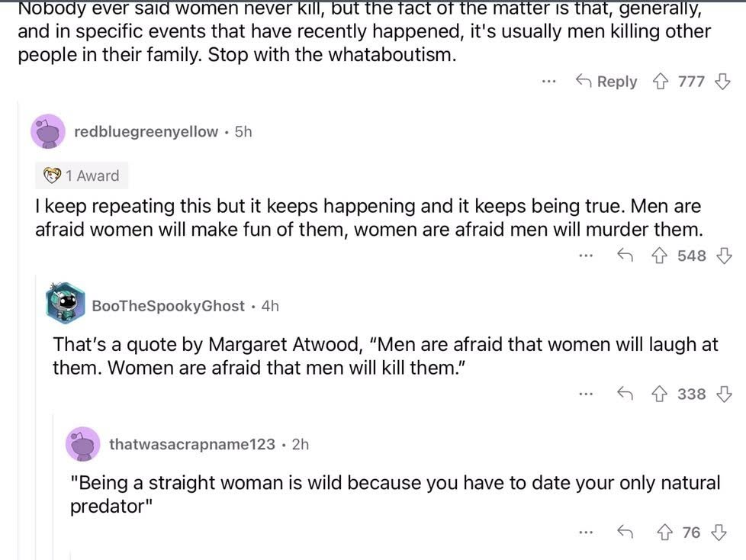Upvote redbluegreenyellow's comment with 548 points
The image size is (746, 560).
[661, 256]
